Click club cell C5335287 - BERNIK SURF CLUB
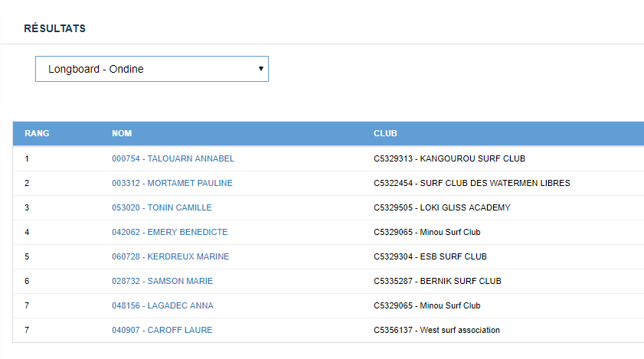Viewport: 644px width, 359px height. 437,282
